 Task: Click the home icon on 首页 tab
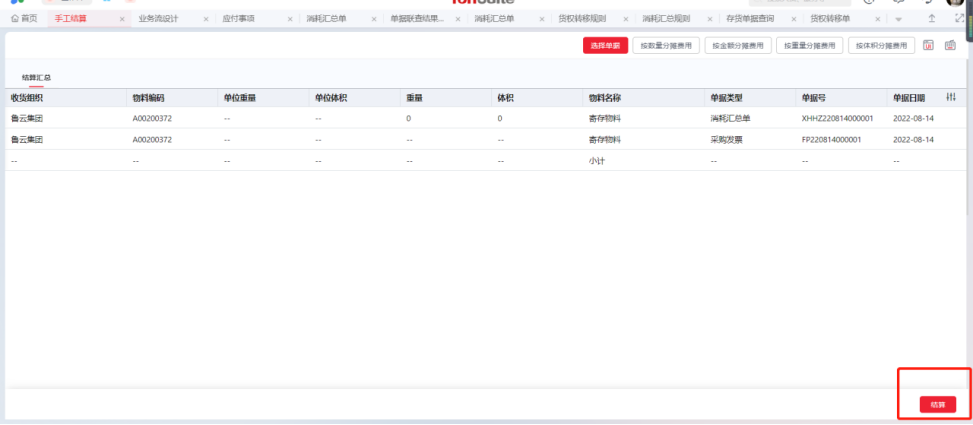pos(15,19)
